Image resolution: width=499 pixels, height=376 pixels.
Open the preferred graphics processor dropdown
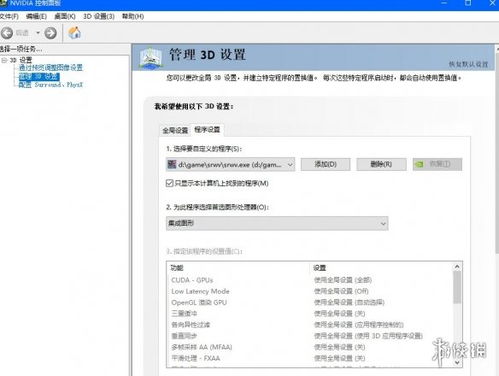[277, 223]
